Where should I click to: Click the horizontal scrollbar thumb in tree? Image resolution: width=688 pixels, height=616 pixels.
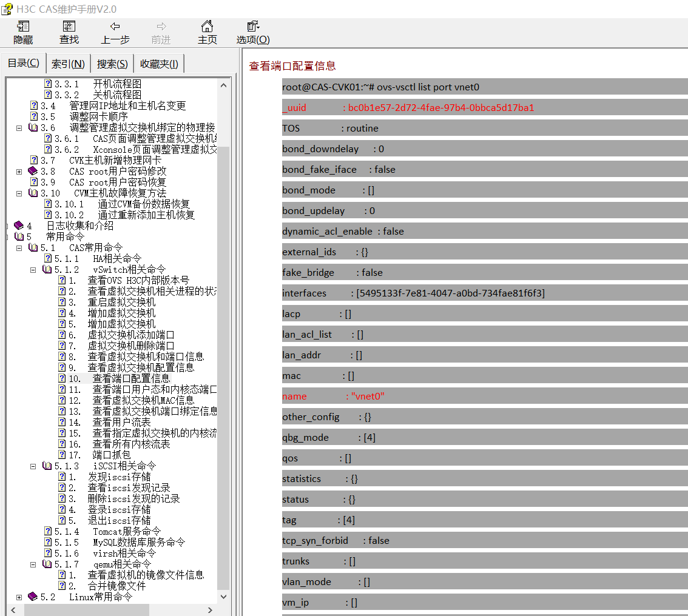pos(86,610)
